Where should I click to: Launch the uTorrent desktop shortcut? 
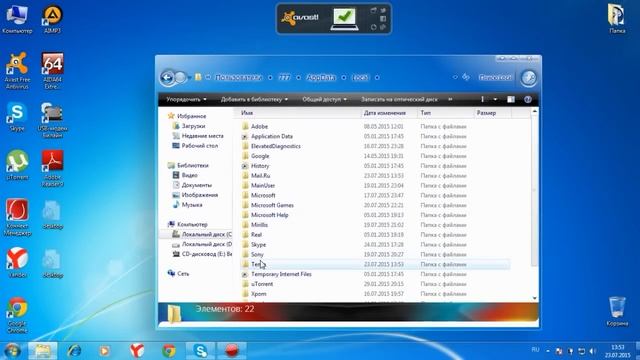pyautogui.click(x=17, y=165)
